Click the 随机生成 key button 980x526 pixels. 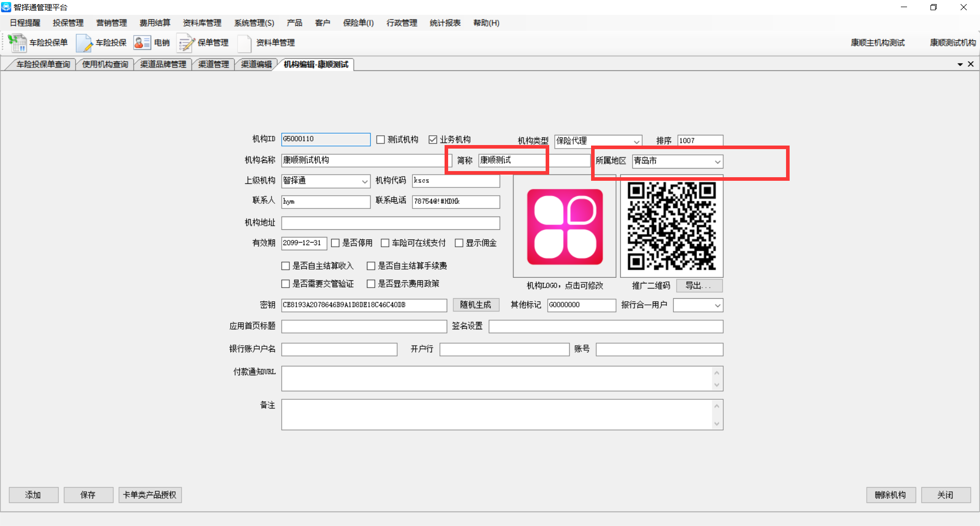click(x=476, y=305)
